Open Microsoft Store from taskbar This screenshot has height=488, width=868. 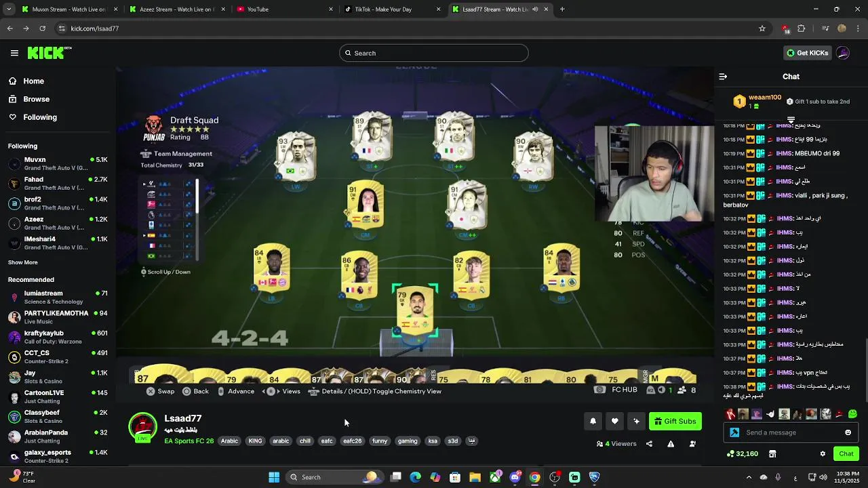[455, 477]
